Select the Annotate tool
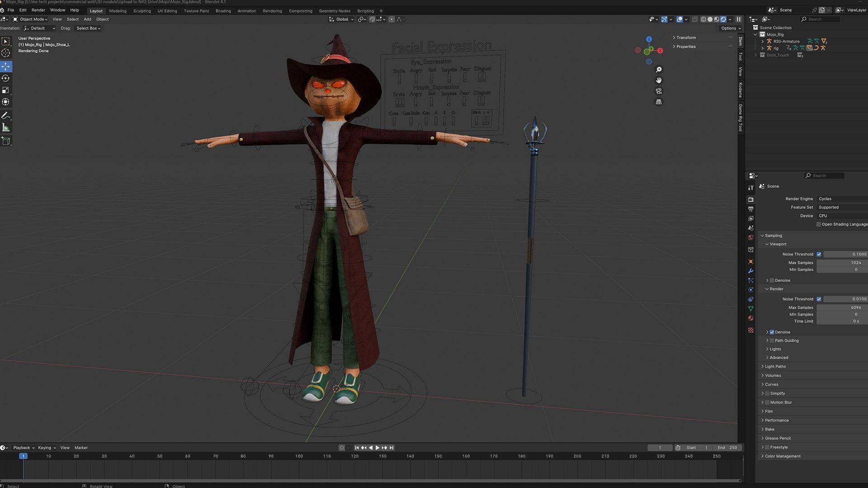Viewport: 868px width, 488px height. (6, 116)
